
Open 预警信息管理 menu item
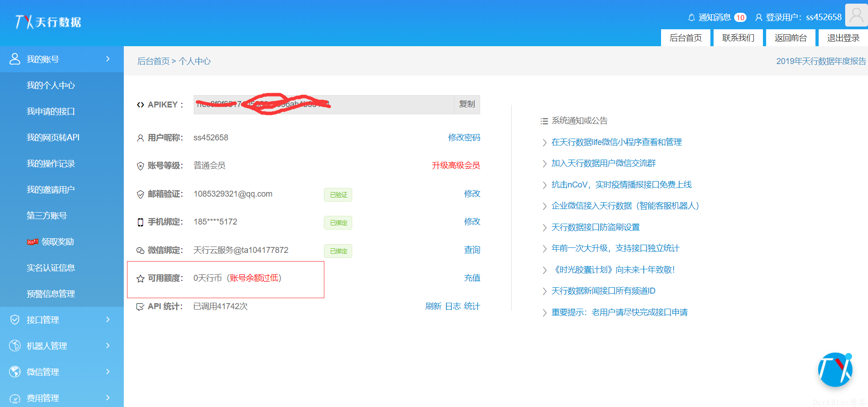(x=51, y=294)
